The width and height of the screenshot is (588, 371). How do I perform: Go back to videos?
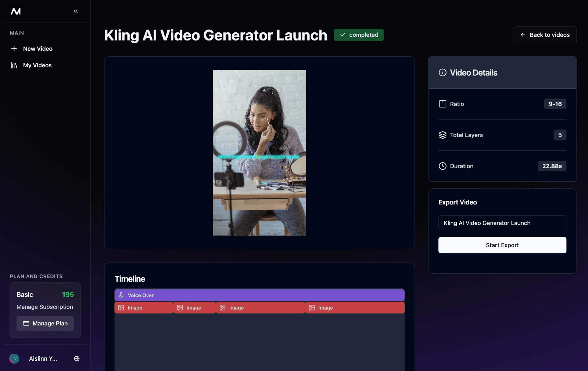545,35
